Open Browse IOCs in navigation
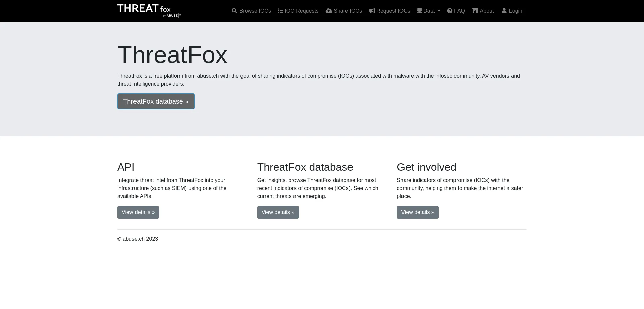 click(x=251, y=11)
